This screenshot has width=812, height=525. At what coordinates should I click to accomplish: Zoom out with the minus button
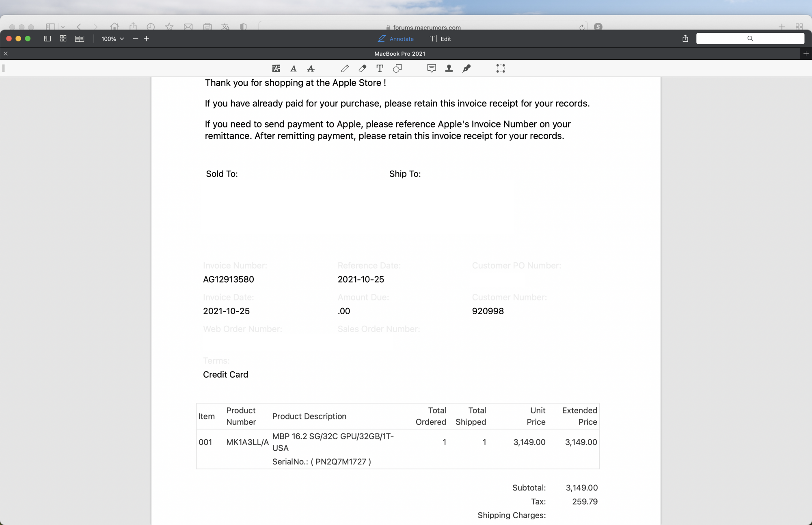click(136, 39)
